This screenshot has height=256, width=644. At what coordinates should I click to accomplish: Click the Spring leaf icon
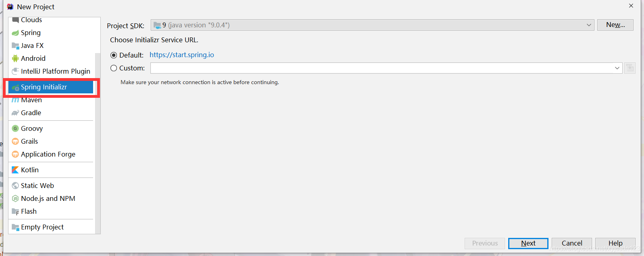(15, 33)
